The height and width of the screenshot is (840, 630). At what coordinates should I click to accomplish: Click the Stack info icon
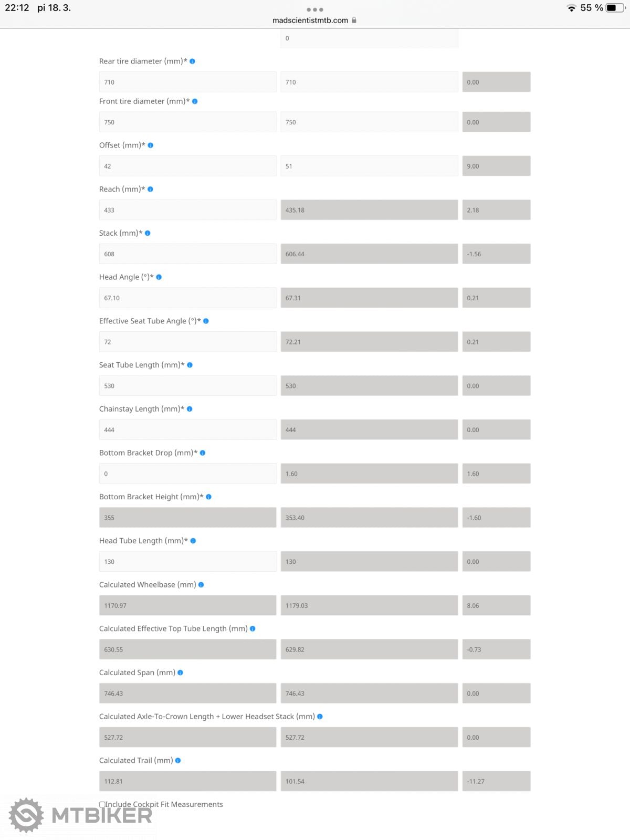[x=148, y=233]
